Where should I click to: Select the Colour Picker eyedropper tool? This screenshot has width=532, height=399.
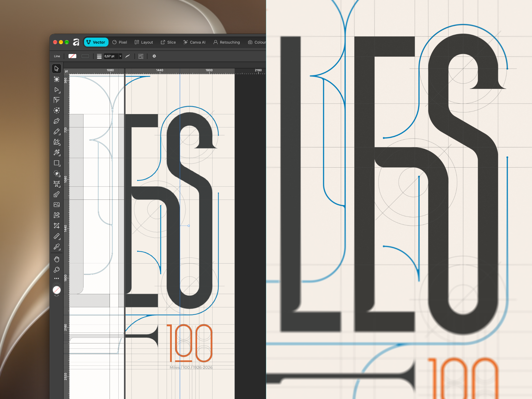click(x=56, y=247)
